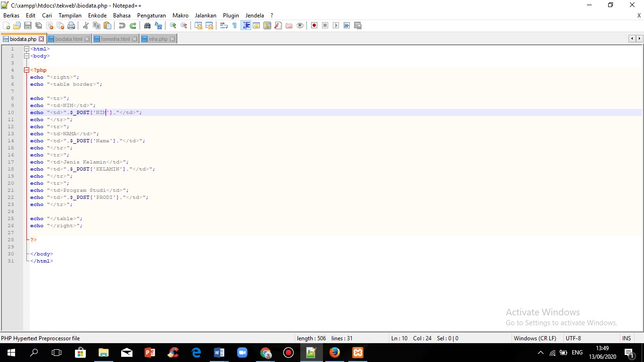Close the biodata.php tab
The width and height of the screenshot is (644, 362).
point(41,39)
